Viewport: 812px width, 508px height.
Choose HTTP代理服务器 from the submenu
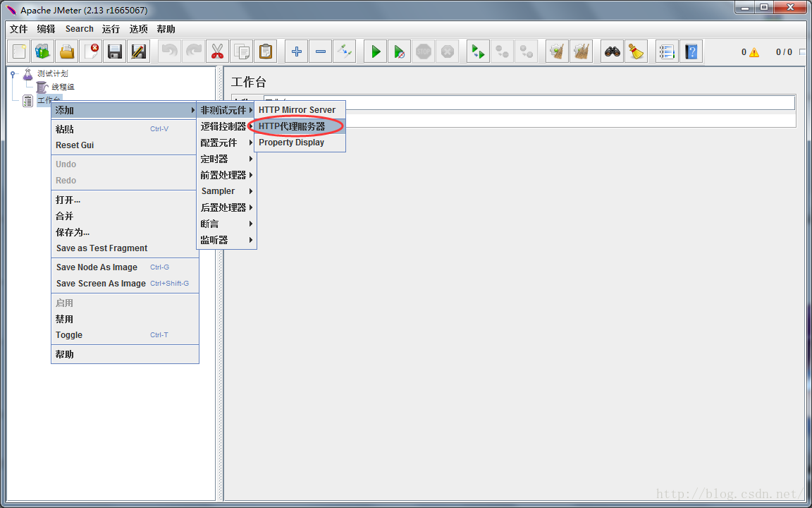click(300, 126)
